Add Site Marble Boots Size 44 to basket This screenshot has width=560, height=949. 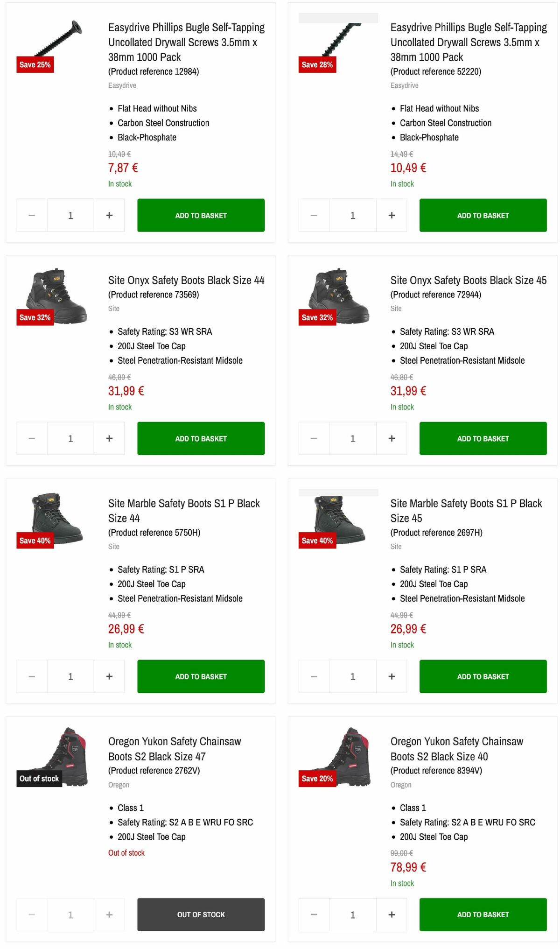(x=201, y=676)
